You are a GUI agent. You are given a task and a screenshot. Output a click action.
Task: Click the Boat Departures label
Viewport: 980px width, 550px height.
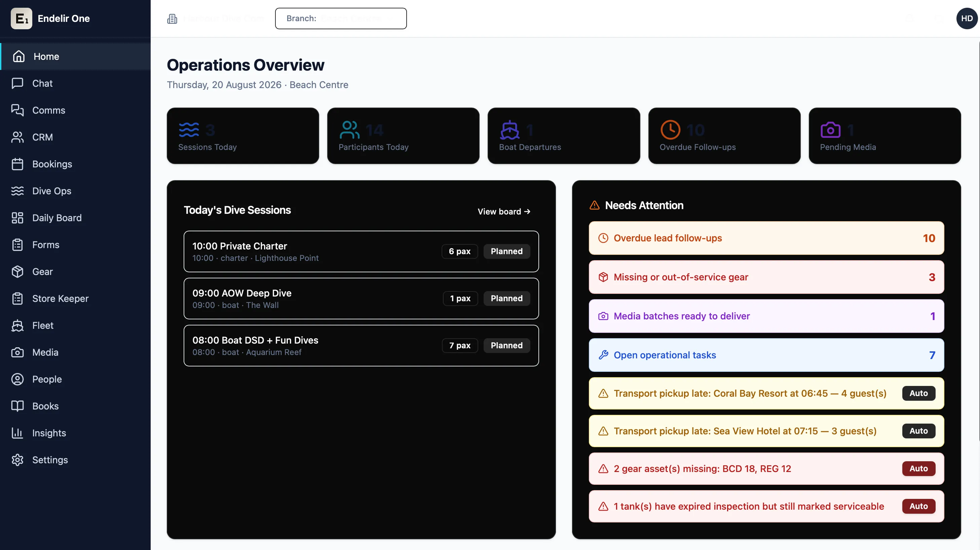530,147
